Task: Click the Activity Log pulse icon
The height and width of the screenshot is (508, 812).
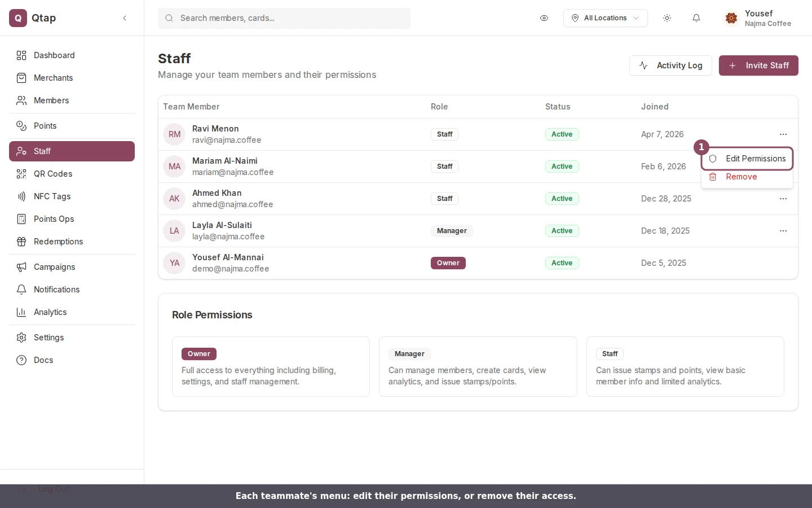Action: click(643, 65)
